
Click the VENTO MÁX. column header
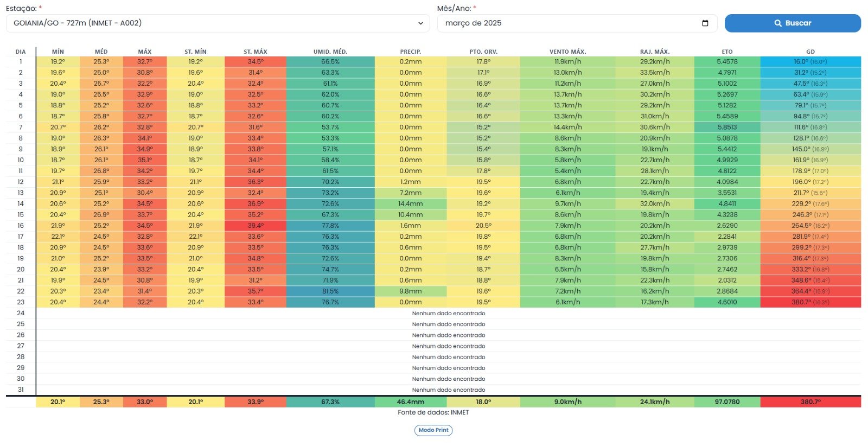567,52
